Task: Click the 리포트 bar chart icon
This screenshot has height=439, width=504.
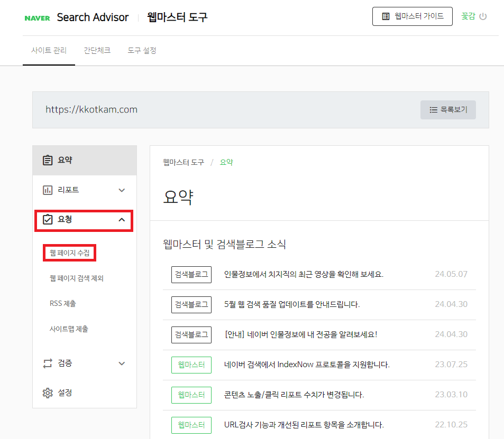Action: click(48, 190)
